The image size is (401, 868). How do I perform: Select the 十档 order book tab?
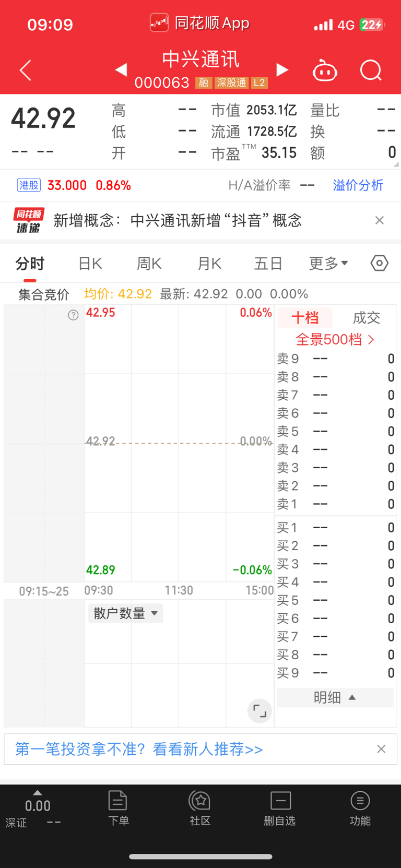305,317
